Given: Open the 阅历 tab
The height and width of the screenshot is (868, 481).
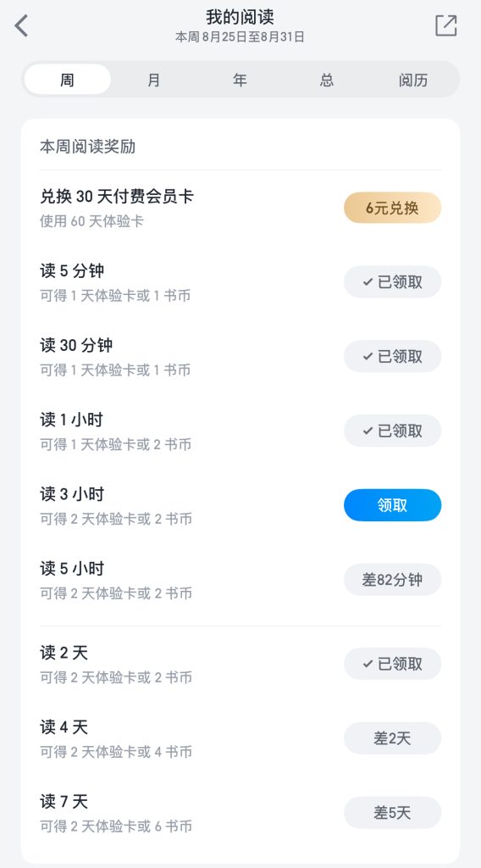Looking at the screenshot, I should (413, 80).
